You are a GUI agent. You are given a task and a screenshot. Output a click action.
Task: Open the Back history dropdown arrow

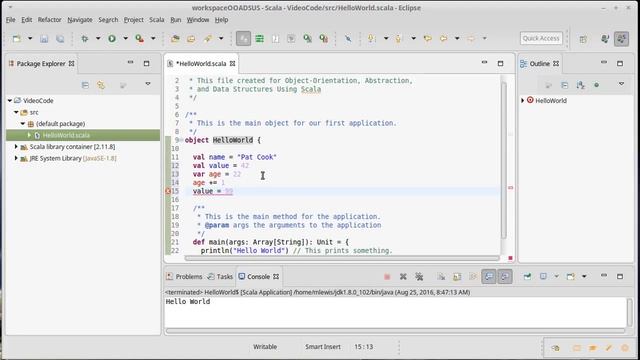pos(457,39)
